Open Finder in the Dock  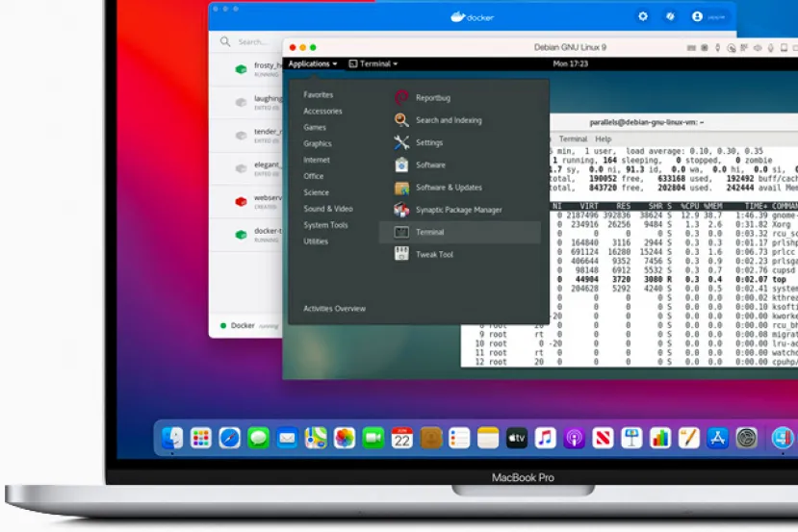pos(172,438)
